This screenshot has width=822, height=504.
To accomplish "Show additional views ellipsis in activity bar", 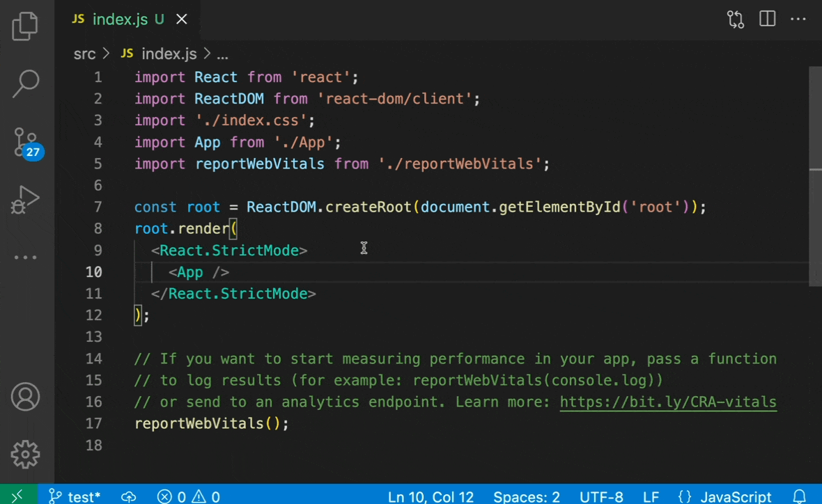I will [26, 258].
